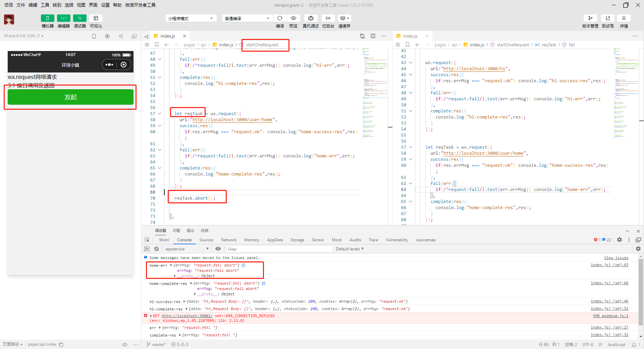This screenshot has width=644, height=349.
Task: Switch to the 问题 panel tab
Action: pos(176,231)
